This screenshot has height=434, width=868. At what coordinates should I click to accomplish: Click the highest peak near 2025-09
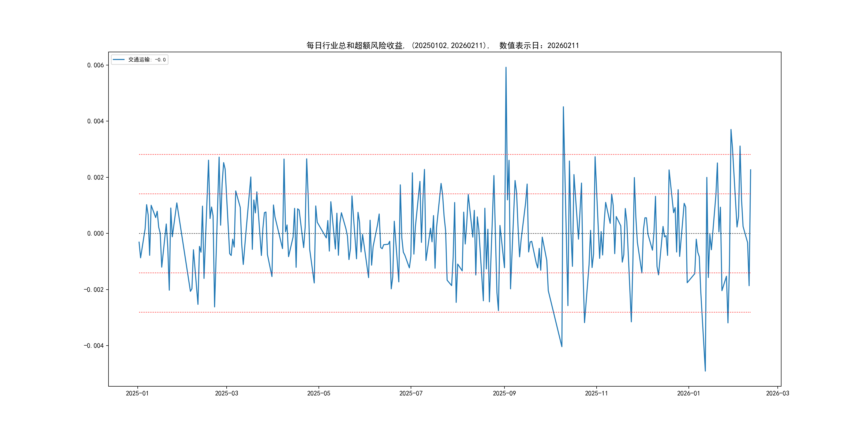(506, 68)
